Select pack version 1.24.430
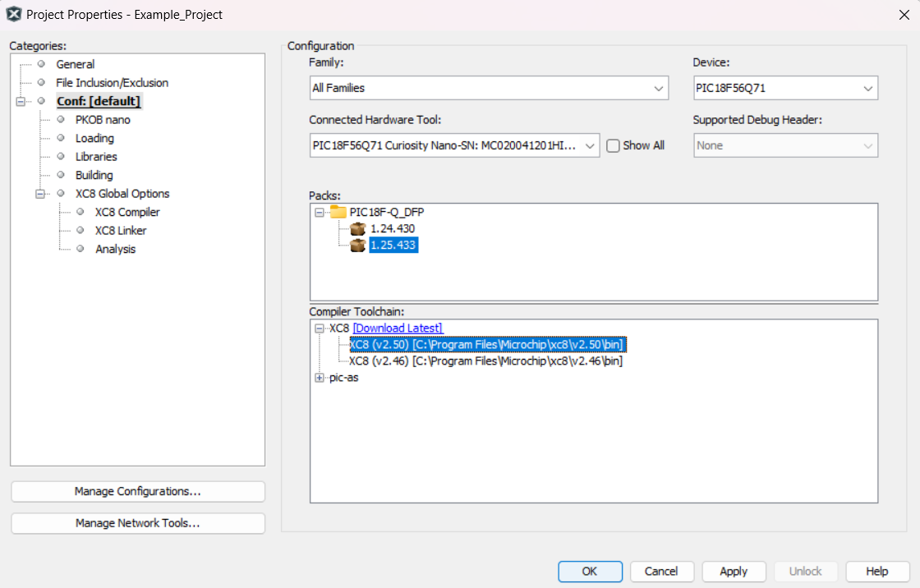 393,228
